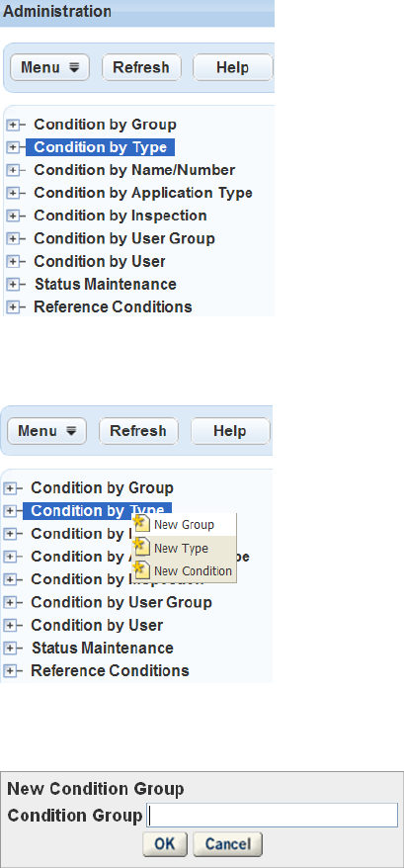Open the top Menu dropdown
The height and width of the screenshot is (868, 404).
(x=50, y=67)
